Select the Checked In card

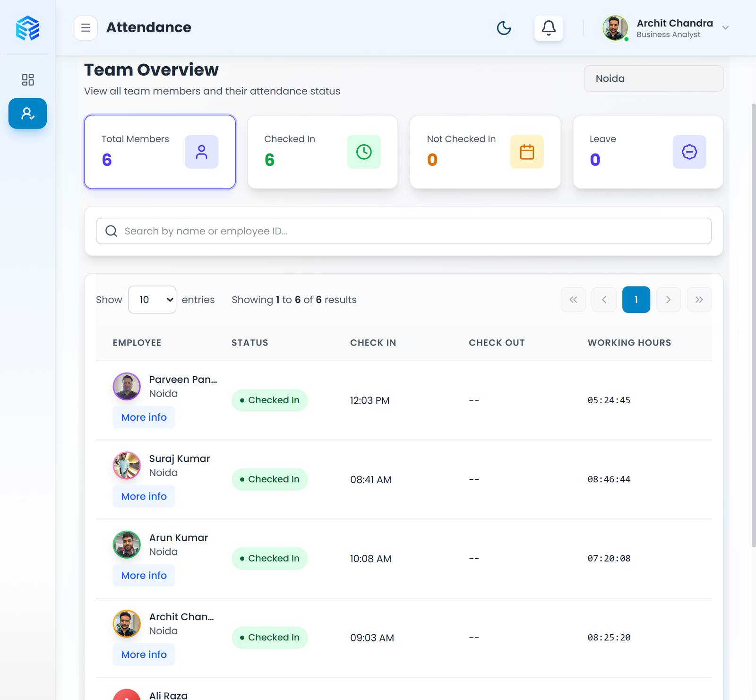(323, 152)
